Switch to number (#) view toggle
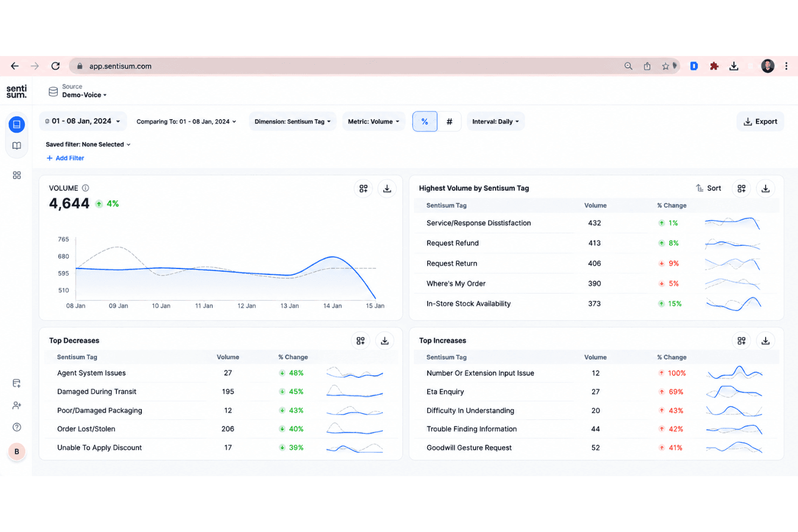This screenshot has width=798, height=532. tap(449, 121)
